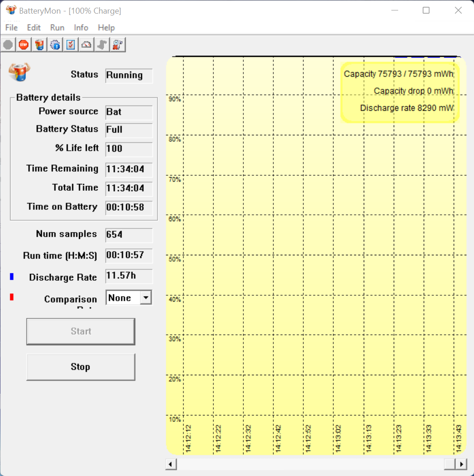474x476 pixels.
Task: Expand the Comparison Rate dropdown arrow
Action: click(x=145, y=298)
